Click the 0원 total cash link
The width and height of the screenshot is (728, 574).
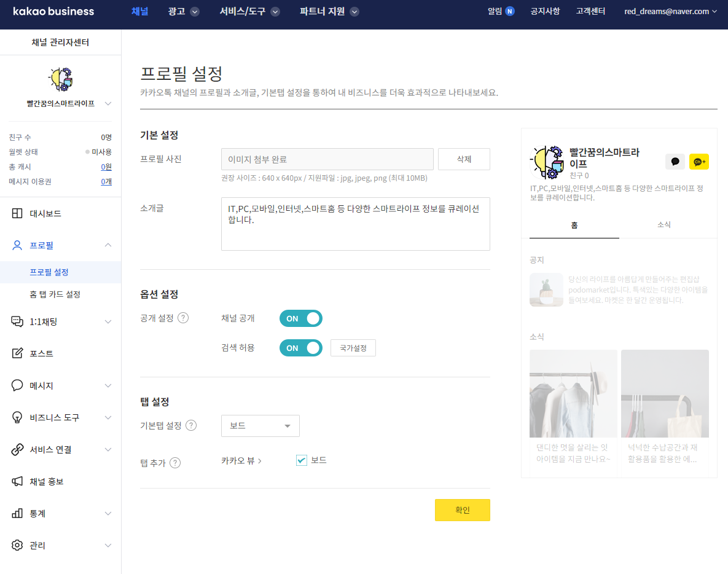coord(106,167)
